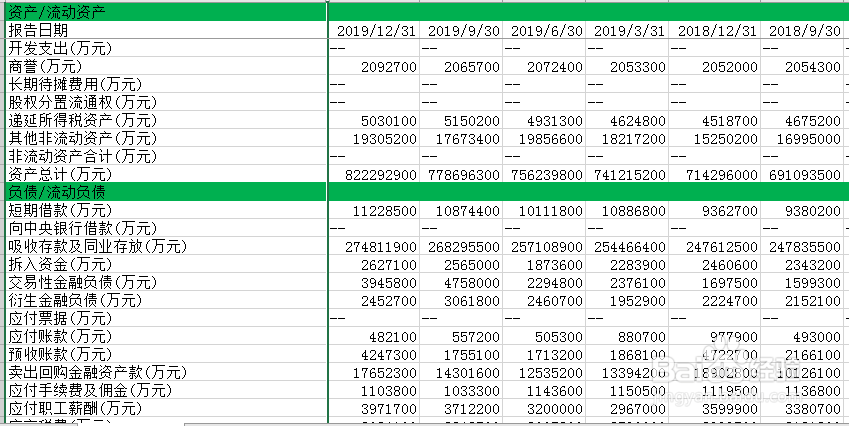Click the 股权分置流通权(万元) row label
This screenshot has height=426, width=849.
tap(165, 102)
